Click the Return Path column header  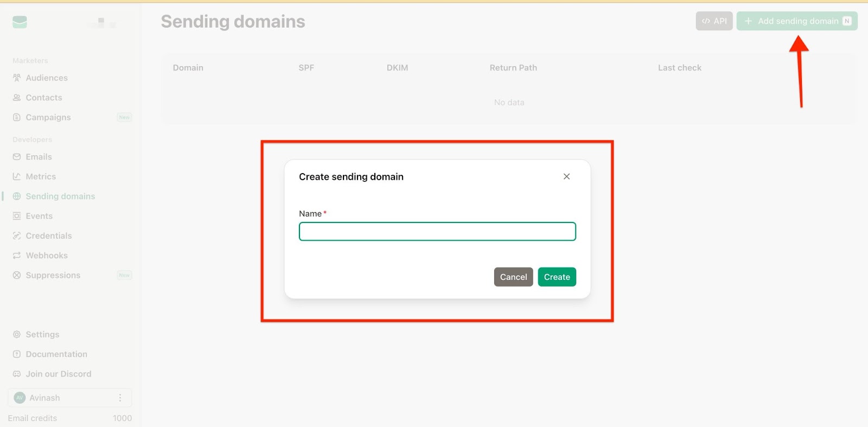513,68
